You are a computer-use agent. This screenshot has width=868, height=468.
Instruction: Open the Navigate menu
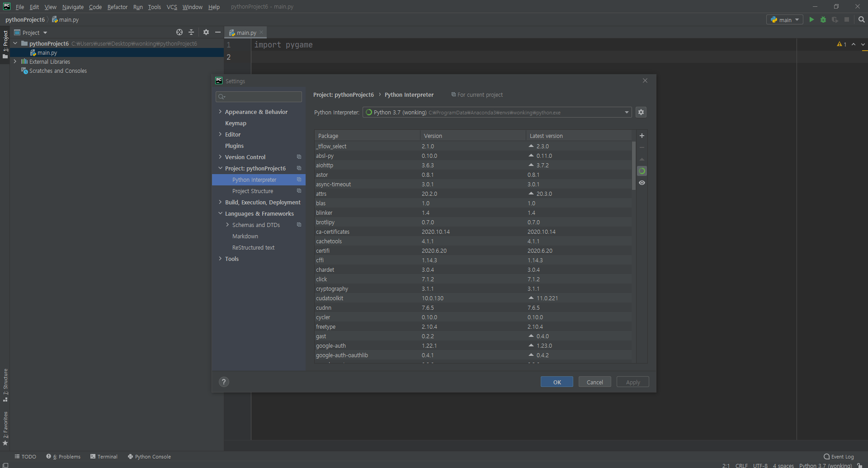tap(73, 7)
